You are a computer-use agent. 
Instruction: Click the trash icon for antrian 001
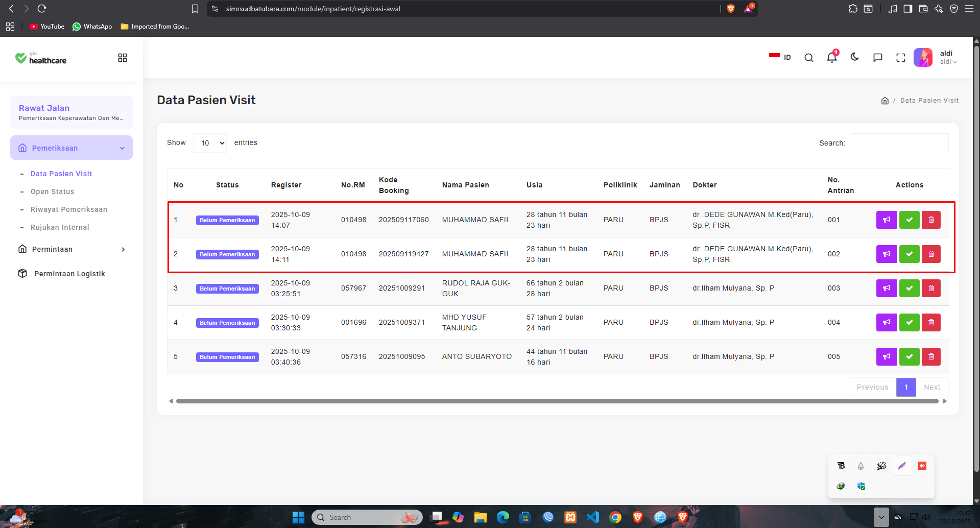pos(930,220)
